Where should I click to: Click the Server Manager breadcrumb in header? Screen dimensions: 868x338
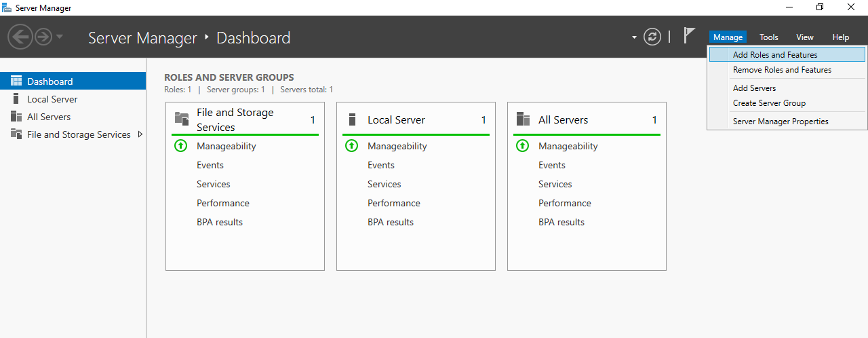142,37
